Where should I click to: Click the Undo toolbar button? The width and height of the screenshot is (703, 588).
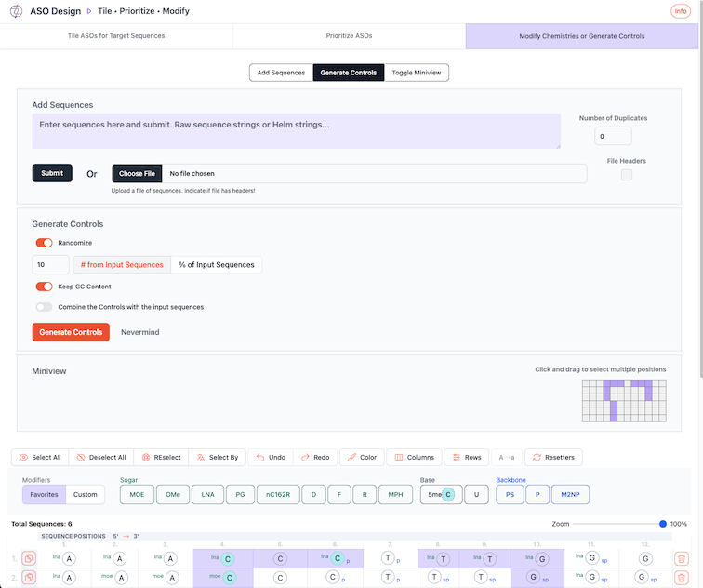click(271, 457)
